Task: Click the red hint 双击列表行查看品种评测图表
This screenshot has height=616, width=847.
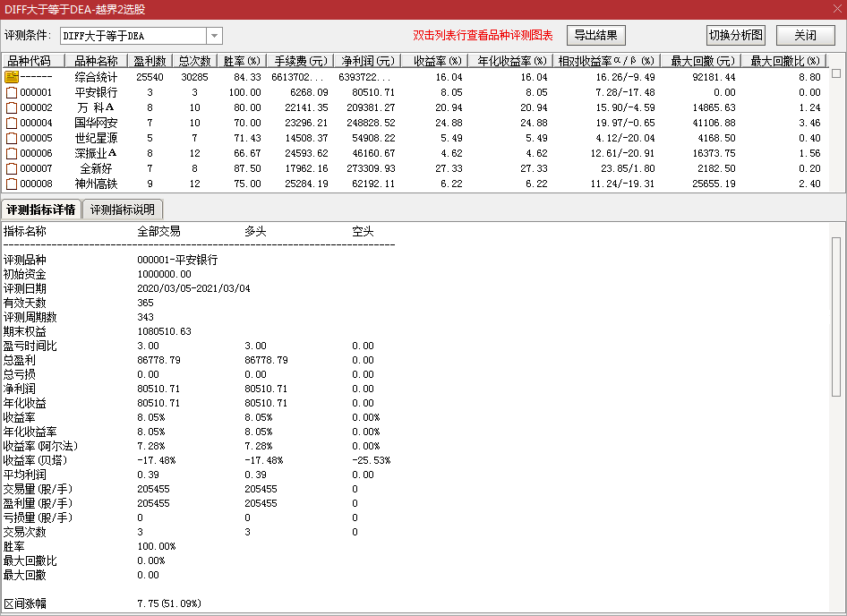Action: (483, 36)
